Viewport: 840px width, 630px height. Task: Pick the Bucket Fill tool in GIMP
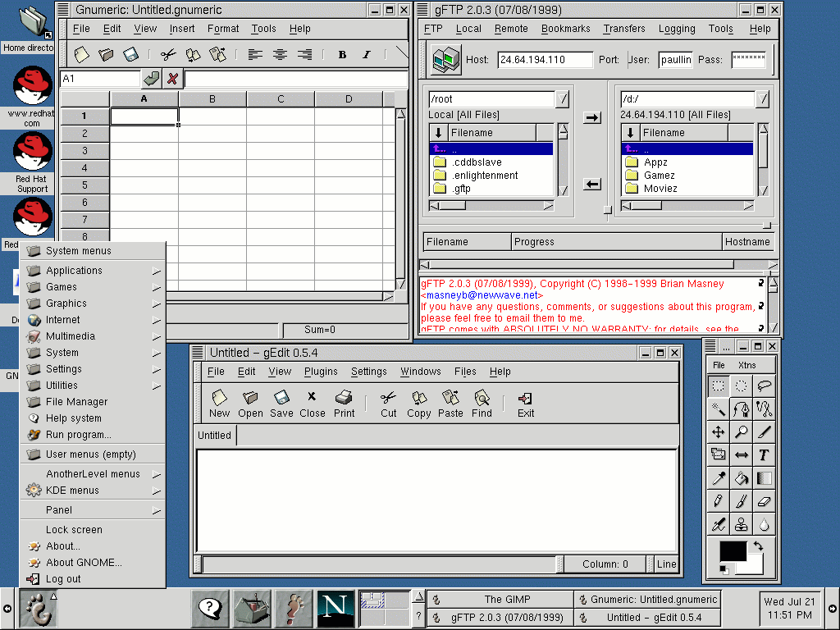tap(742, 477)
